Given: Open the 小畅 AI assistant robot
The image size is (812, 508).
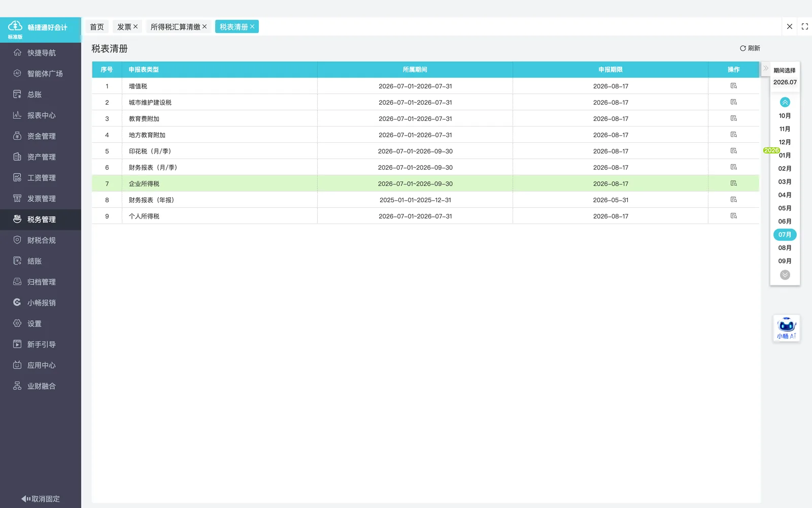Looking at the screenshot, I should coord(787,328).
